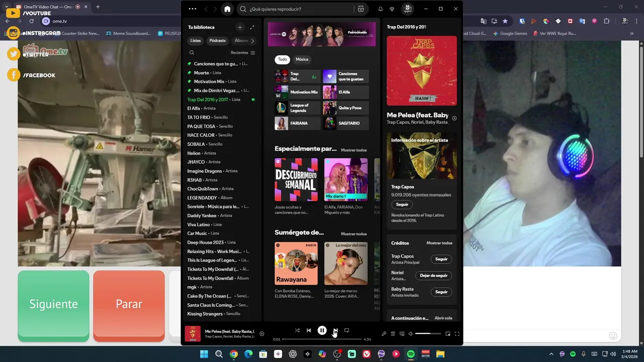Expand library to full view
The width and height of the screenshot is (644, 362).
[x=252, y=27]
